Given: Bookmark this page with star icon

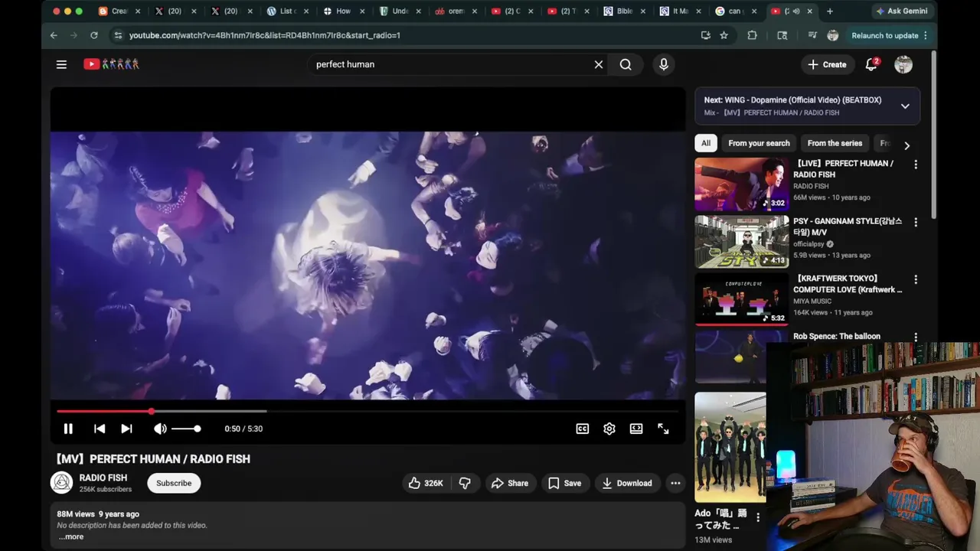Looking at the screenshot, I should (x=724, y=35).
